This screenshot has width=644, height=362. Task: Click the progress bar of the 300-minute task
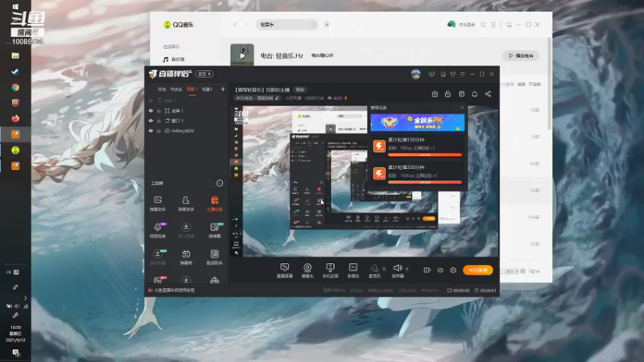pos(425,183)
